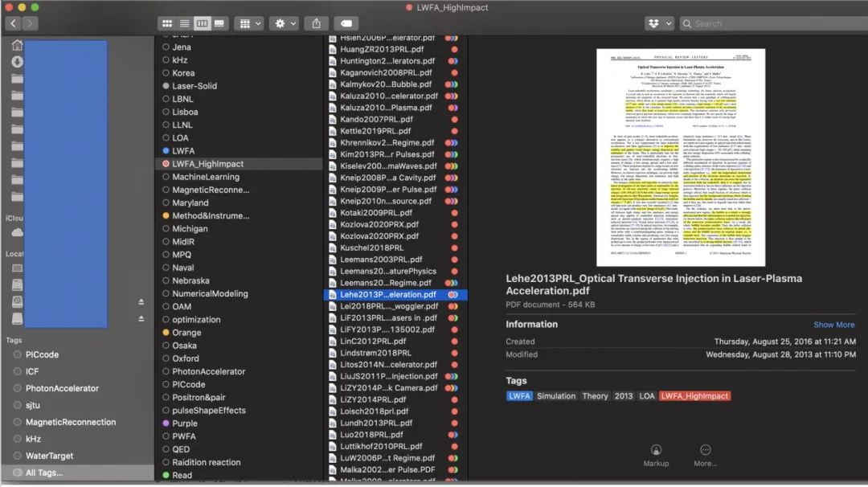The width and height of the screenshot is (868, 487).
Task: Click the LOA tag chip
Action: click(646, 396)
